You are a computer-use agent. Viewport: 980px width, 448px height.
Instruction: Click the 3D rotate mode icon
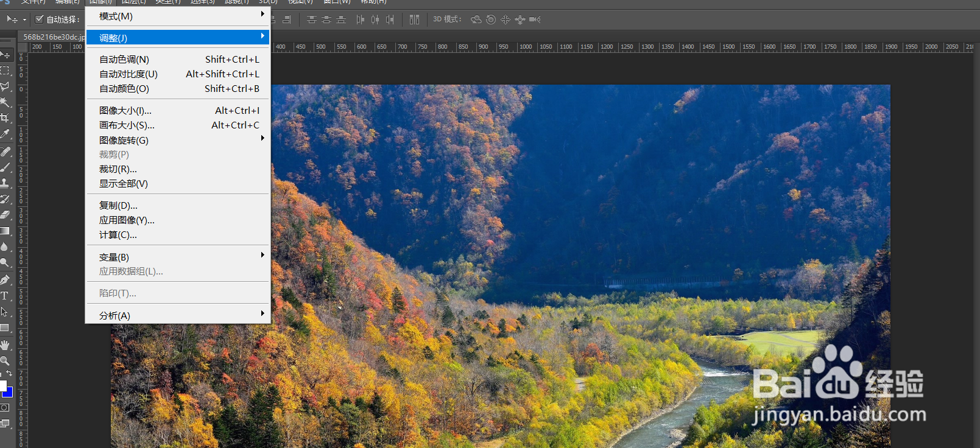click(476, 19)
